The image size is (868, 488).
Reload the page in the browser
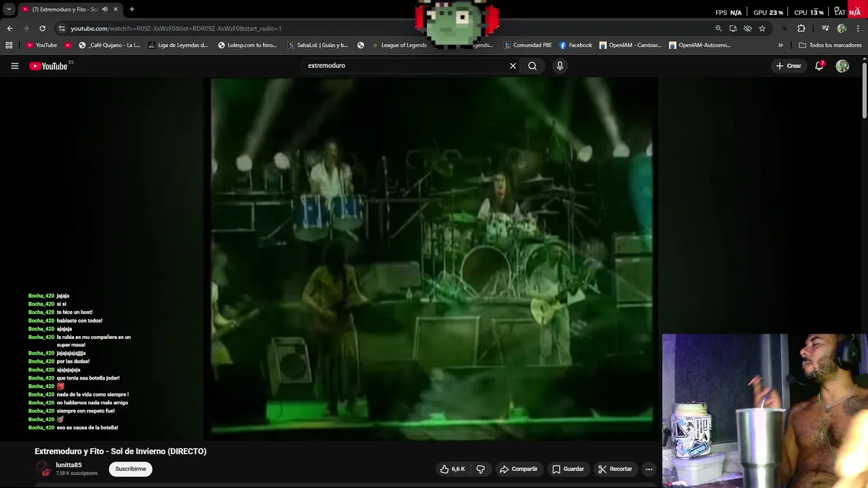[x=42, y=28]
